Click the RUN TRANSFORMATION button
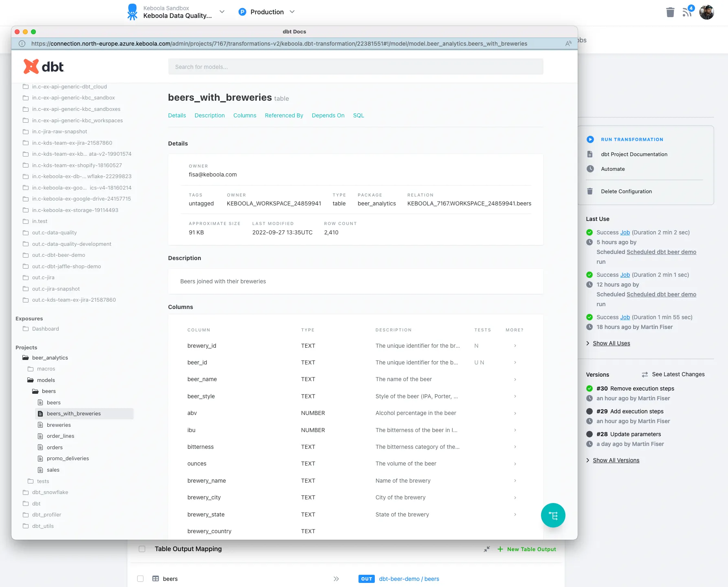Screen dimensions: 728x587 click(632, 139)
